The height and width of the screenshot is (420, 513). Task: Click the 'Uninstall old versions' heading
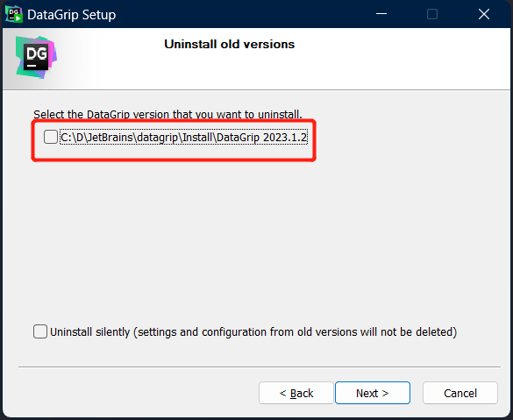coord(230,44)
